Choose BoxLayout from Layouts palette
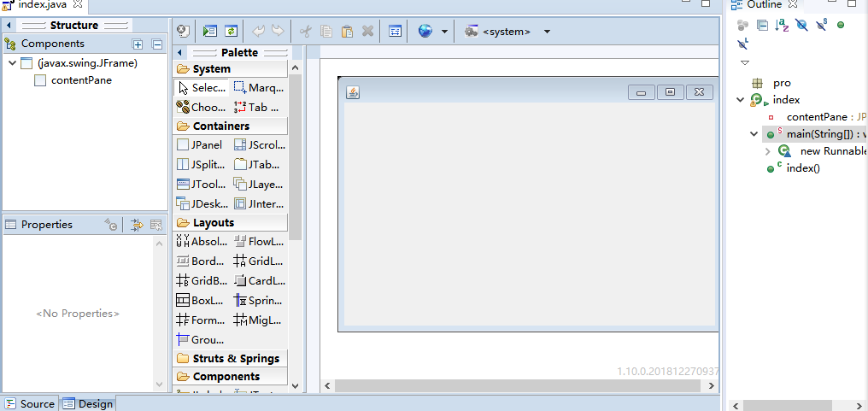 202,301
